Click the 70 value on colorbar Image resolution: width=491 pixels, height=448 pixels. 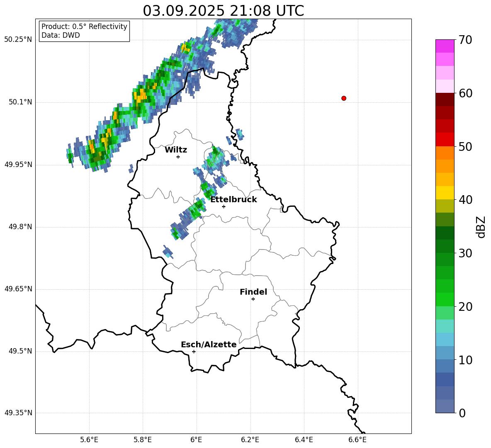[x=465, y=40]
